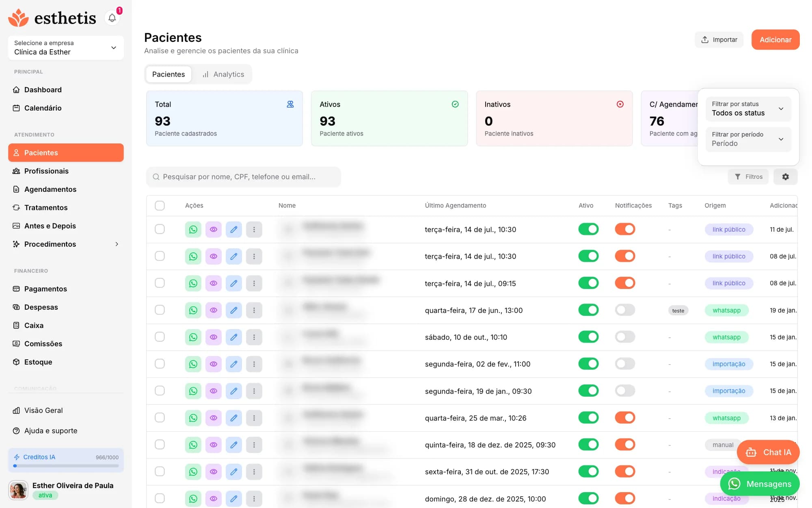Open more actions for 11 de jul. row
812x508 pixels.
[254, 230]
